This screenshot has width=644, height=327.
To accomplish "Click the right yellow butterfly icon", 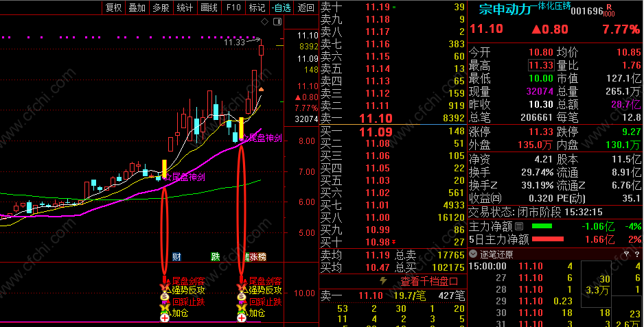I will [x=242, y=307].
